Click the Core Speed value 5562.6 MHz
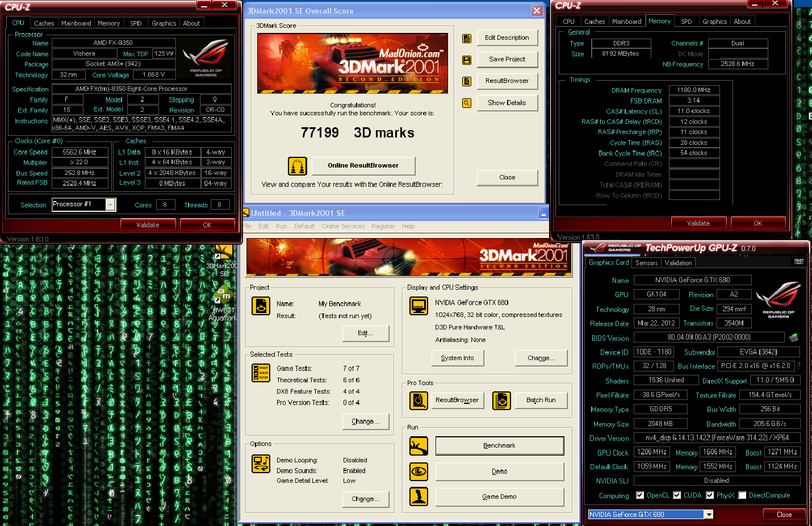This screenshot has height=526, width=812. (x=79, y=152)
